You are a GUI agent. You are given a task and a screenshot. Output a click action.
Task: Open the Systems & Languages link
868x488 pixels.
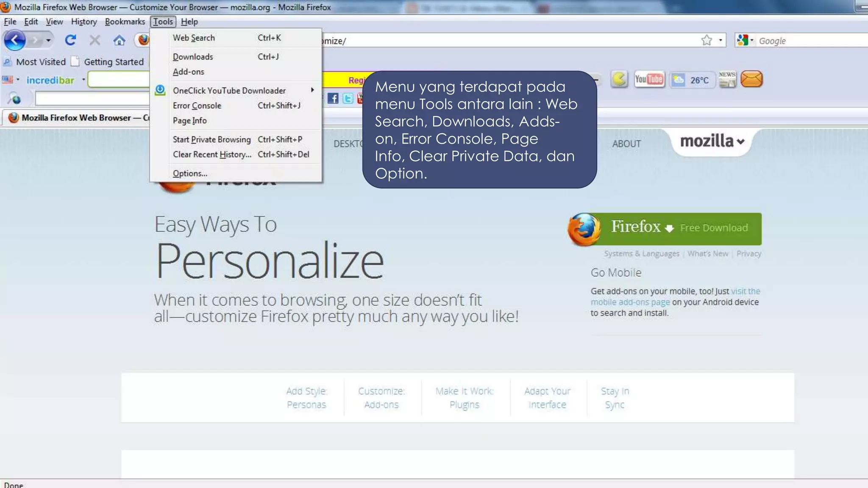click(x=642, y=253)
